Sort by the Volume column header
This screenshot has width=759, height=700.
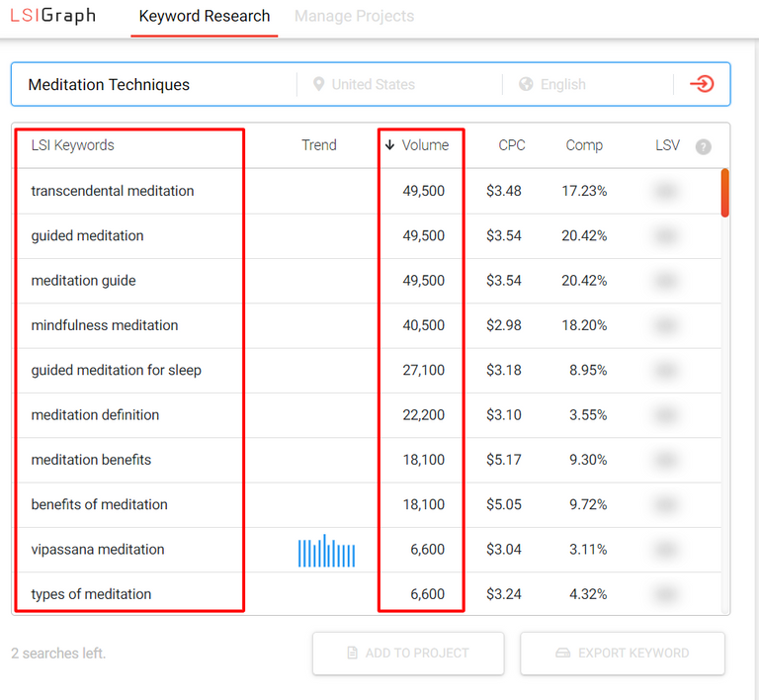coord(425,145)
